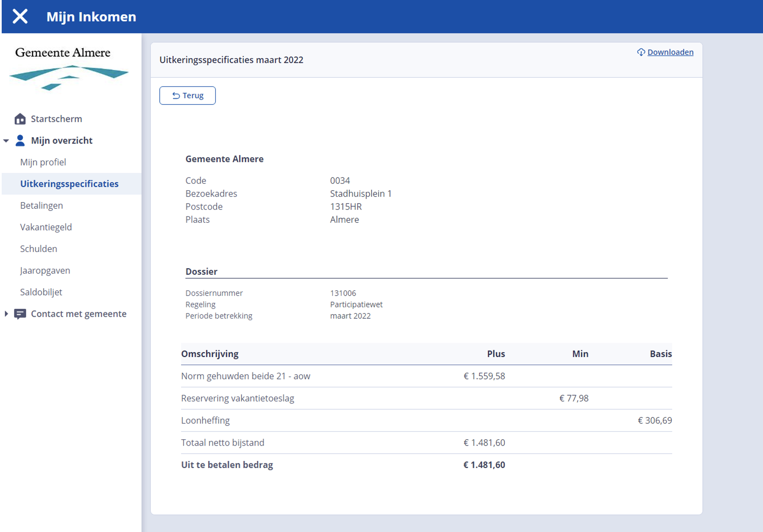Click the Mijn Inkomen header title
763x532 pixels.
pyautogui.click(x=91, y=17)
